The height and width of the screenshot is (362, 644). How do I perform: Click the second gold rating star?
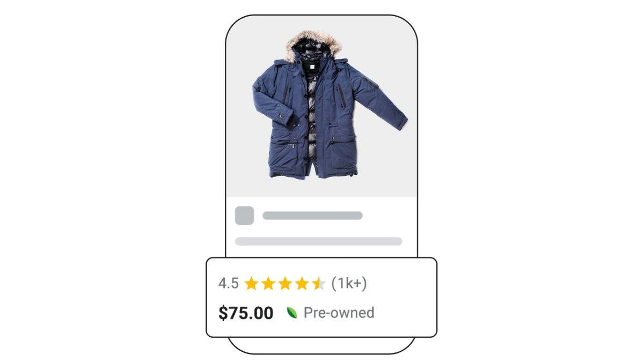coord(268,283)
